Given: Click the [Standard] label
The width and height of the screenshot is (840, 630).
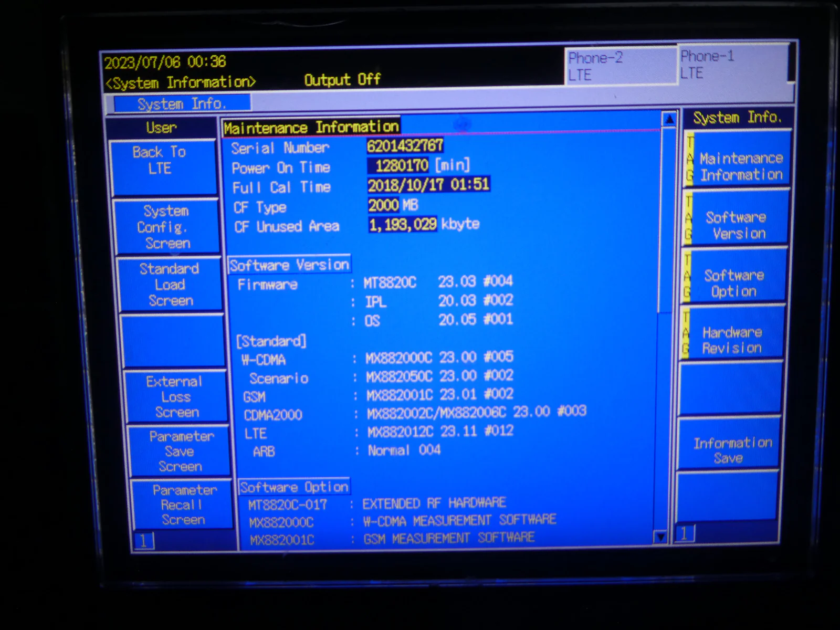Looking at the screenshot, I should pyautogui.click(x=271, y=341).
